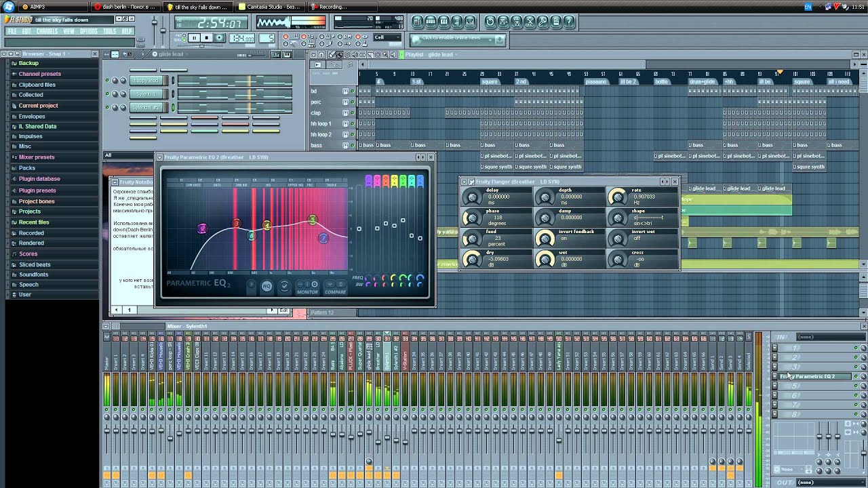
Task: Toggle mute on clap playlist track
Action: pos(353,113)
